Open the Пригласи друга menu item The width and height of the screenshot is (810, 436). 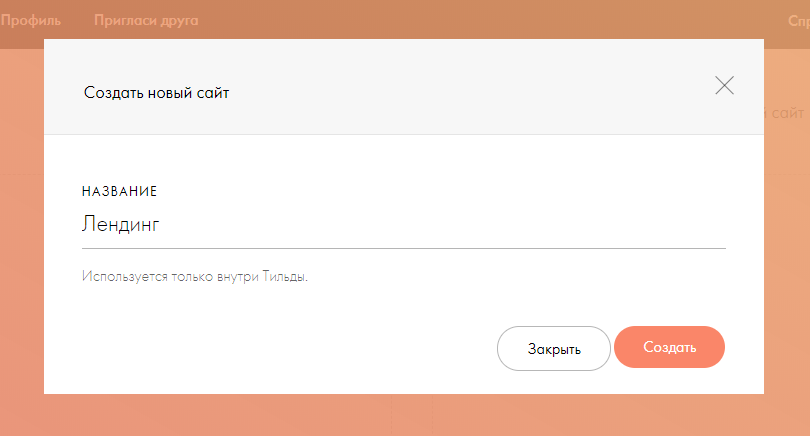pos(146,21)
